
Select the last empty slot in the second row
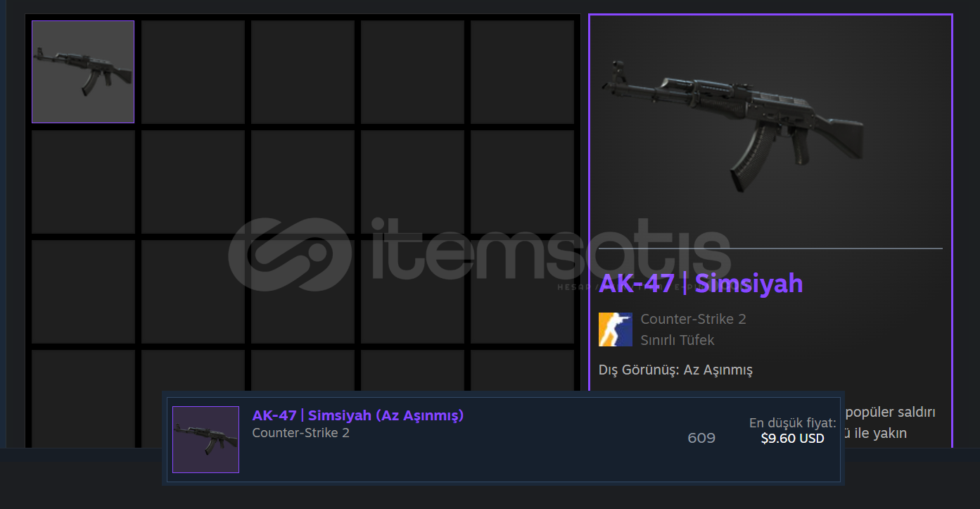(522, 182)
